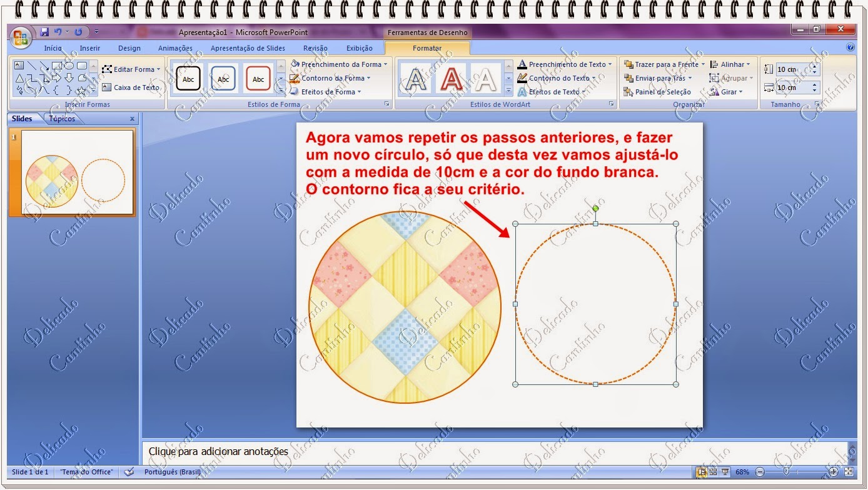Run spell check from status bar icon
868x490 pixels.
tap(129, 472)
